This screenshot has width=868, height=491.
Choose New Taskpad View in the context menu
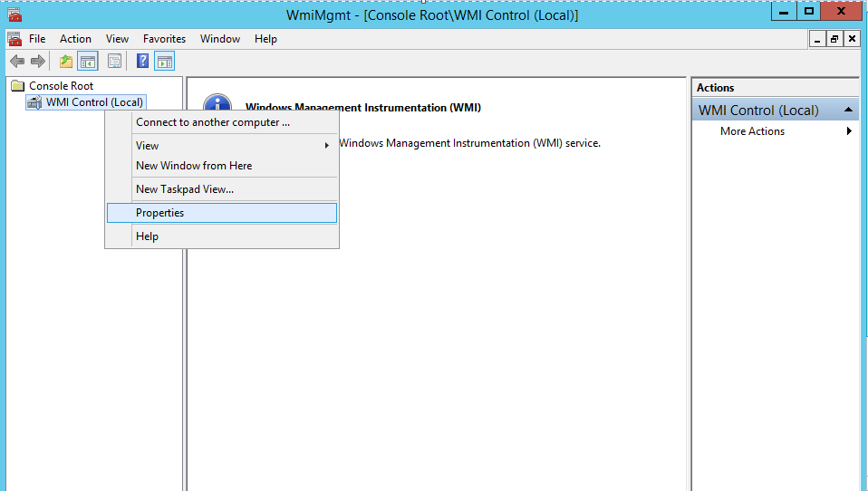click(185, 189)
